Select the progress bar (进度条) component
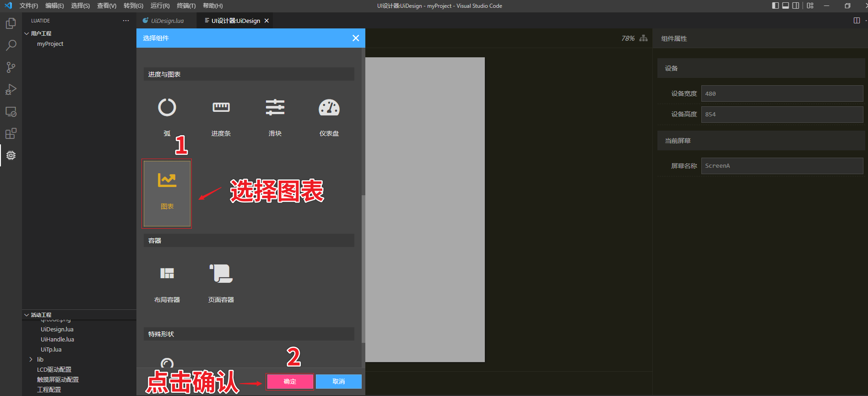 [x=221, y=108]
